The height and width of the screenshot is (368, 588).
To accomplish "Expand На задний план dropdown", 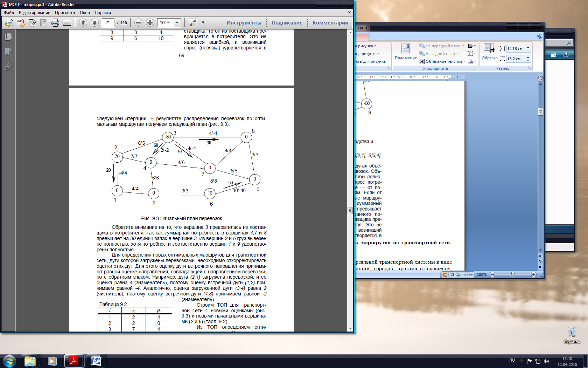I will [457, 54].
